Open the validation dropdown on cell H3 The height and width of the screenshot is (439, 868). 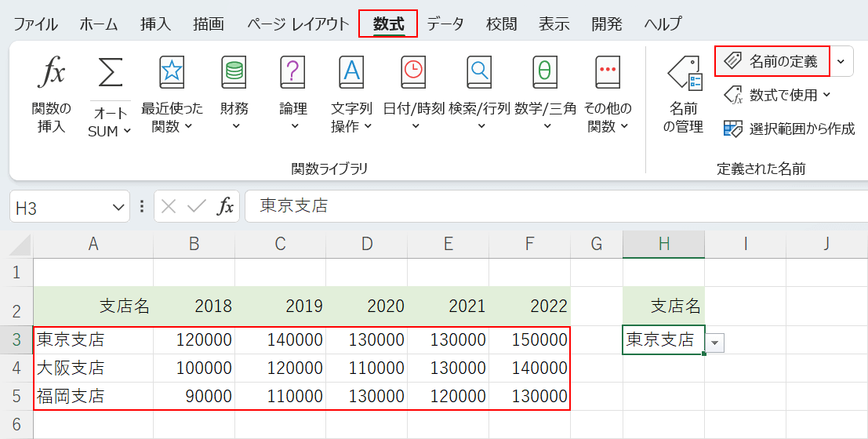(x=714, y=343)
